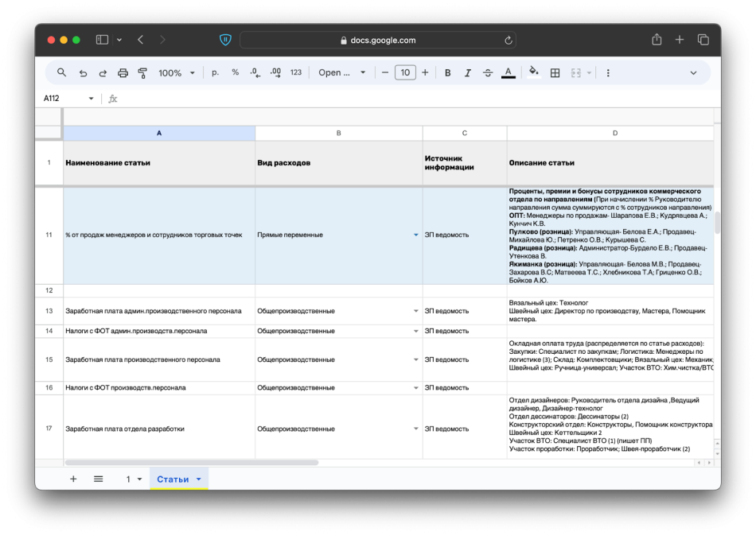
Task: Toggle italic formatting
Action: click(x=467, y=72)
